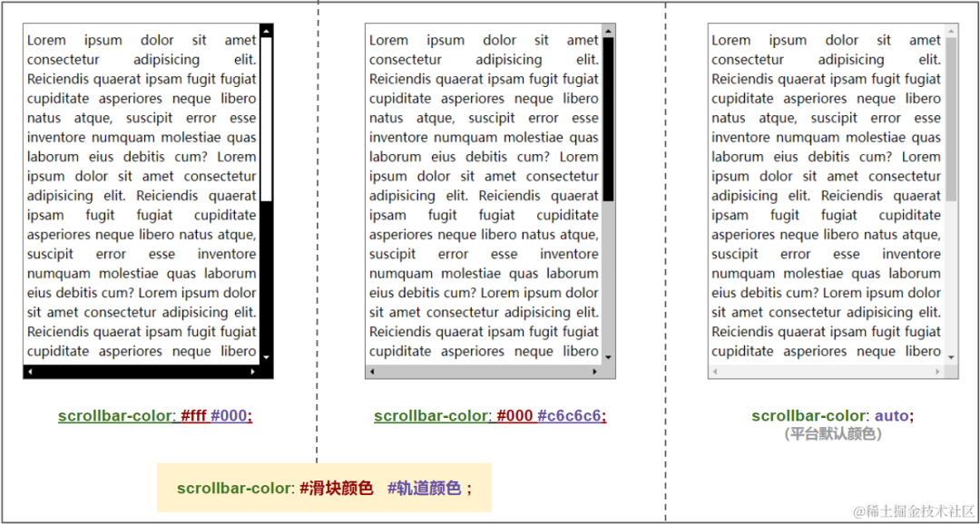Click the left arrow in the black-track horizontal scrollbar
980x524 pixels.
coord(30,372)
